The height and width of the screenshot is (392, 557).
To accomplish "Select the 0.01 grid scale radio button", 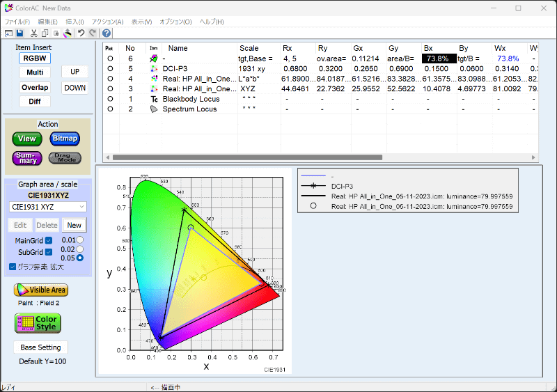I will click(x=79, y=240).
